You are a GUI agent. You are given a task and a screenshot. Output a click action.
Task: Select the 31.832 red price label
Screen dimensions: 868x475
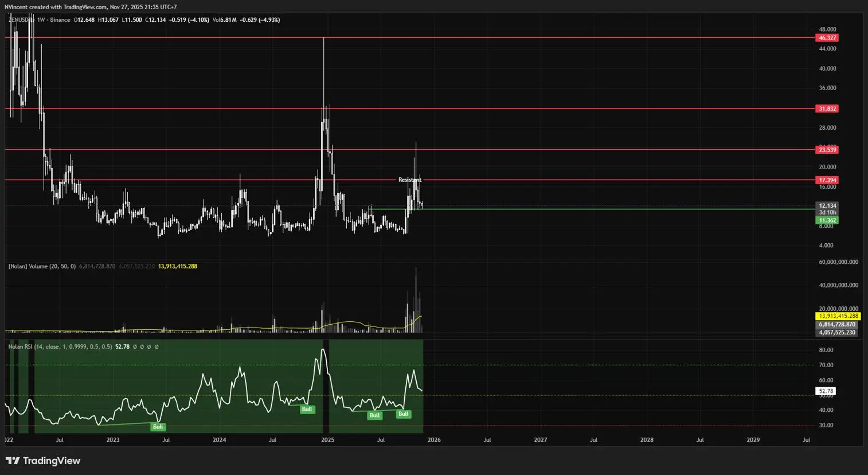point(827,108)
